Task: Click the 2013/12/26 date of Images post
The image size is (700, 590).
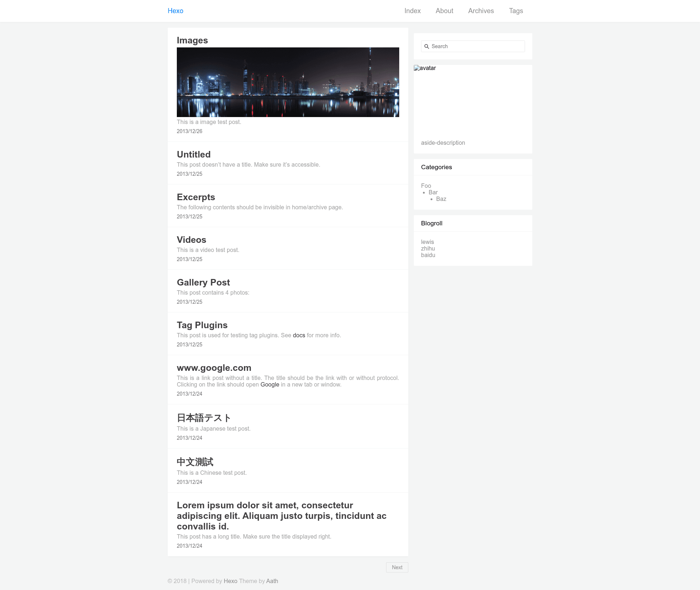Action: click(190, 131)
